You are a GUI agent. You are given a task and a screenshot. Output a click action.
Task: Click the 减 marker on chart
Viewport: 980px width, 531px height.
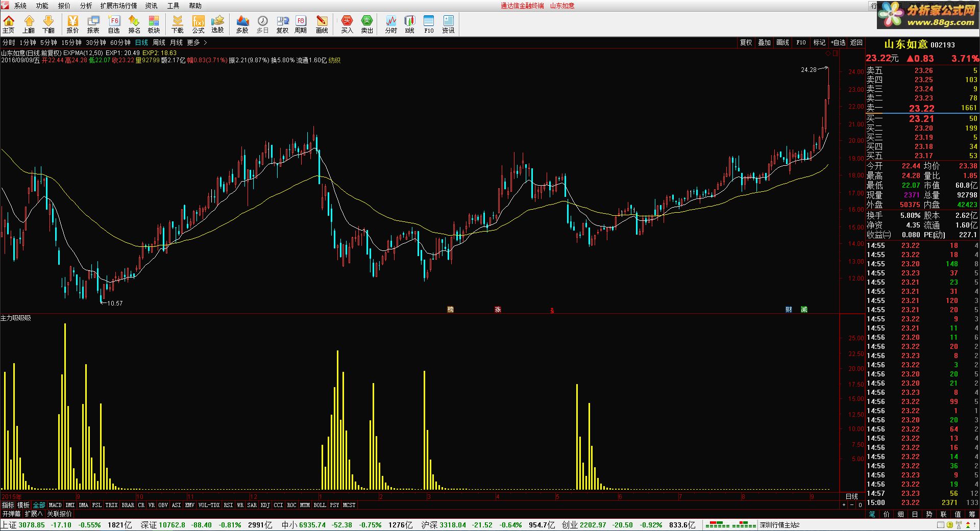click(804, 309)
